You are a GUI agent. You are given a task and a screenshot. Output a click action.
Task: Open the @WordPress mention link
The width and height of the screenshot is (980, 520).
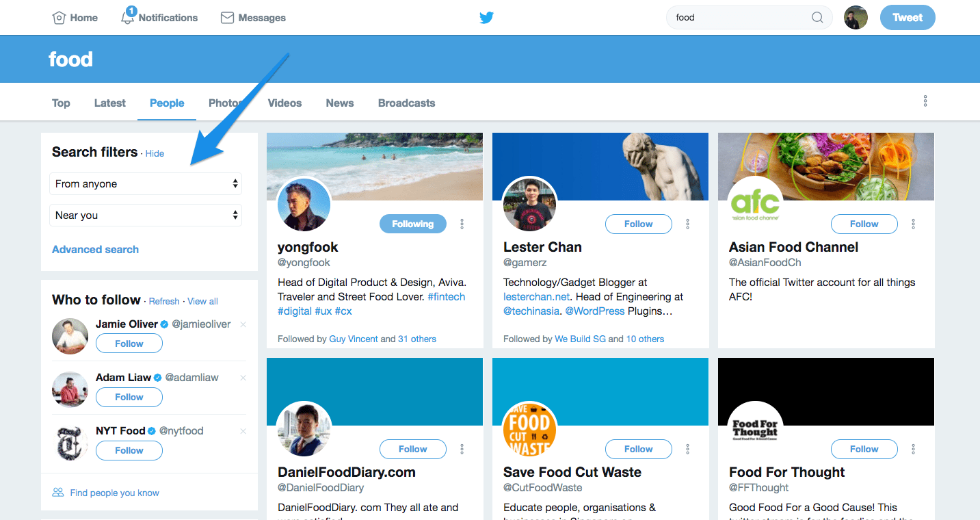594,311
